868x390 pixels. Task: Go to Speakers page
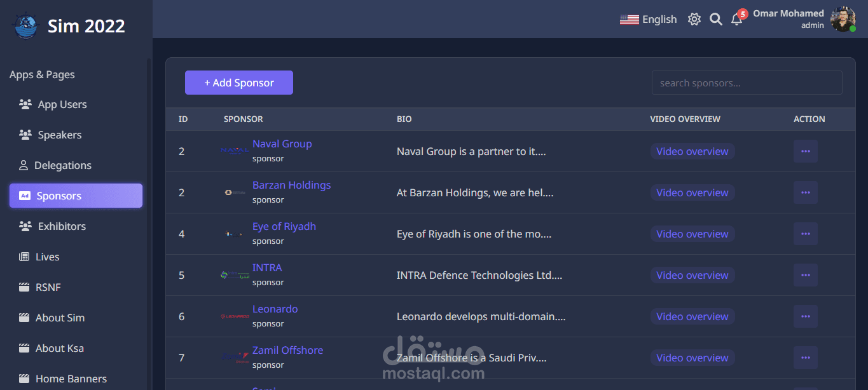[76, 135]
